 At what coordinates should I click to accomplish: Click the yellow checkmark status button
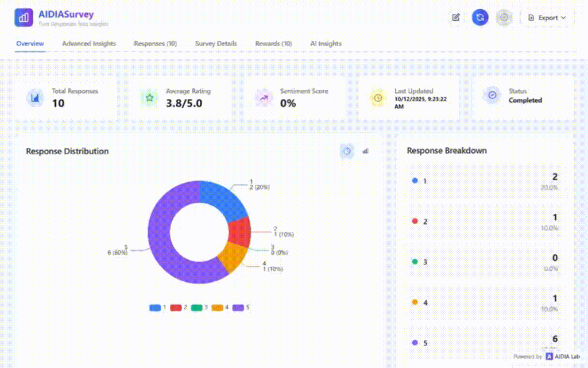504,18
